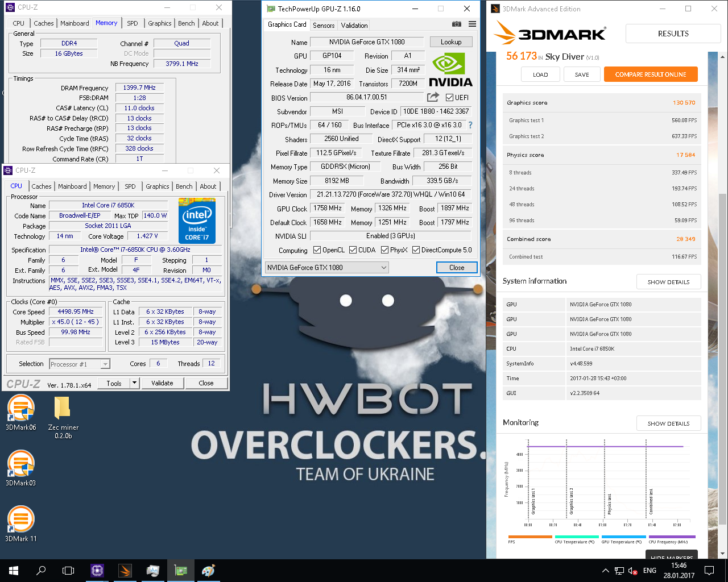The image size is (728, 582).
Task: Click the Bus Interface question mark icon
Action: [470, 125]
